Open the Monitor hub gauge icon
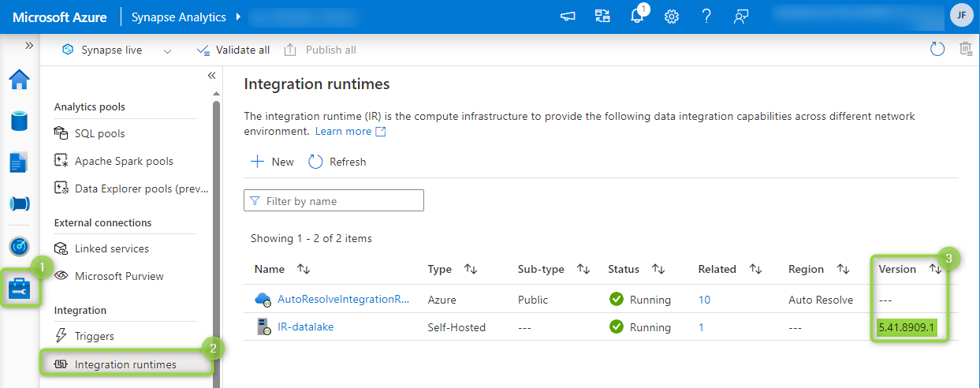This screenshot has height=388, width=980. [19, 246]
